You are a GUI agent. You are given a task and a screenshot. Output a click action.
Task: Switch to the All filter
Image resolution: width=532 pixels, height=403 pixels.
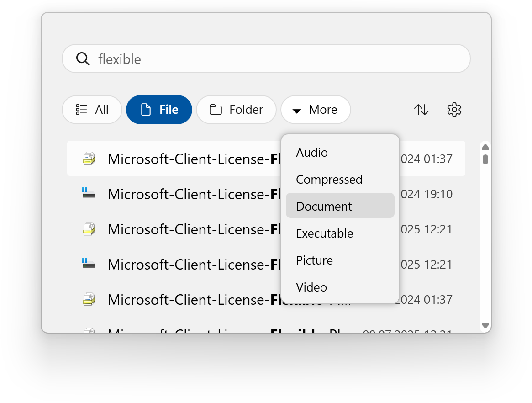92,109
